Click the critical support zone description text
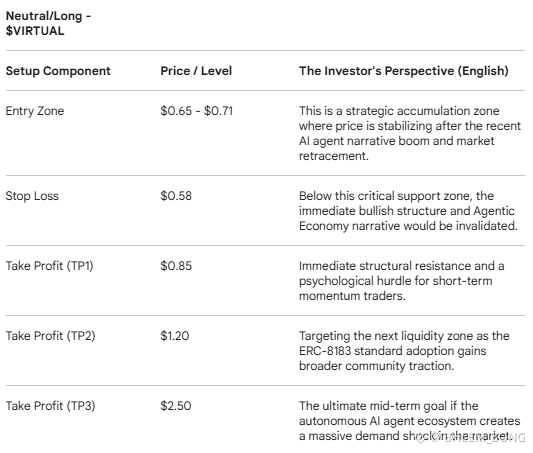533x453 pixels. point(408,211)
